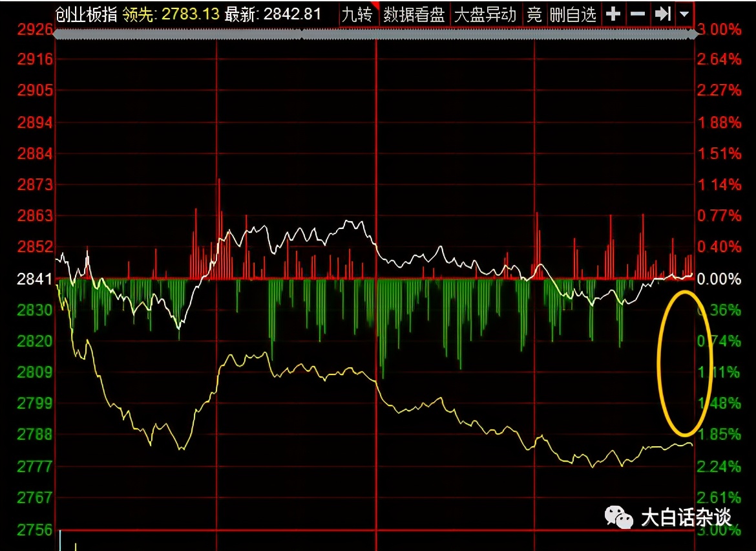Image resolution: width=756 pixels, height=551 pixels.
Task: Click the 2.64% percentage axis label
Action: 719,59
